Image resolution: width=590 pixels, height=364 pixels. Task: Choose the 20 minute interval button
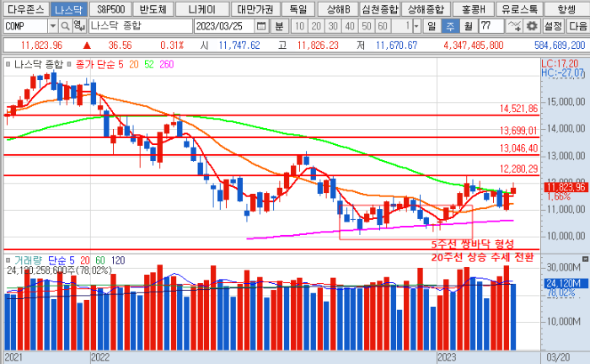316,26
